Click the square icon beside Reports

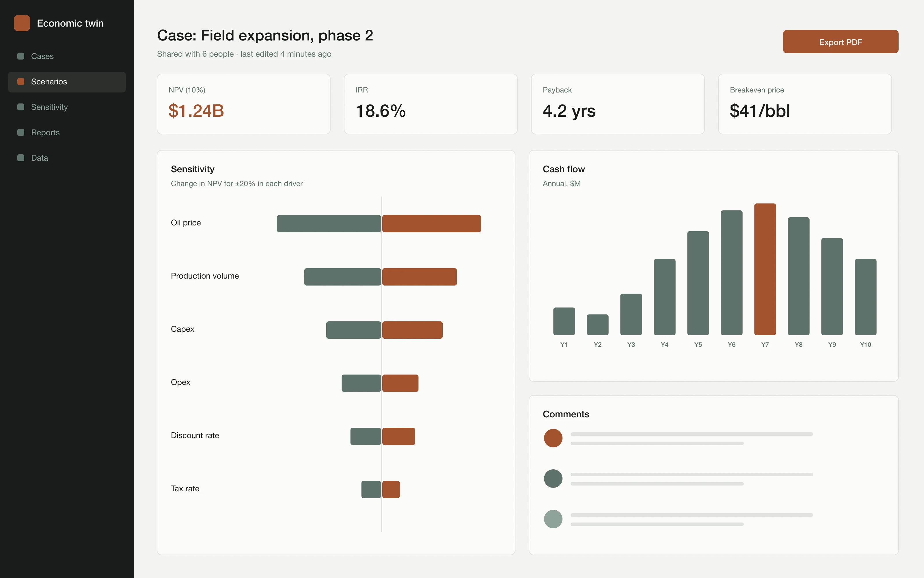pos(21,132)
